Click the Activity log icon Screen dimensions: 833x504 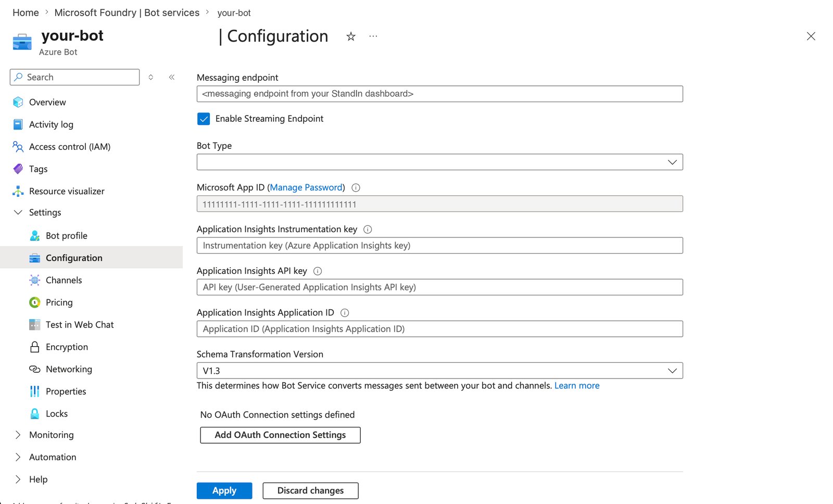tap(18, 124)
